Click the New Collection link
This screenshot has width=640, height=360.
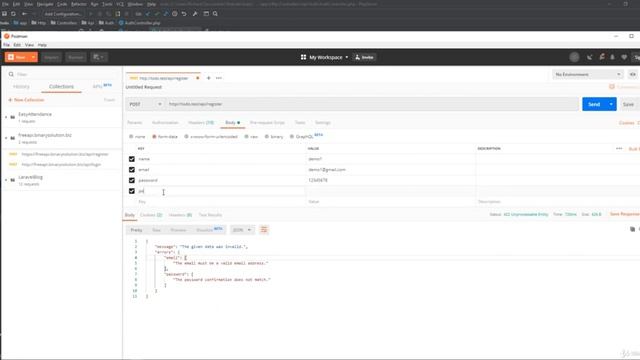[x=26, y=100]
